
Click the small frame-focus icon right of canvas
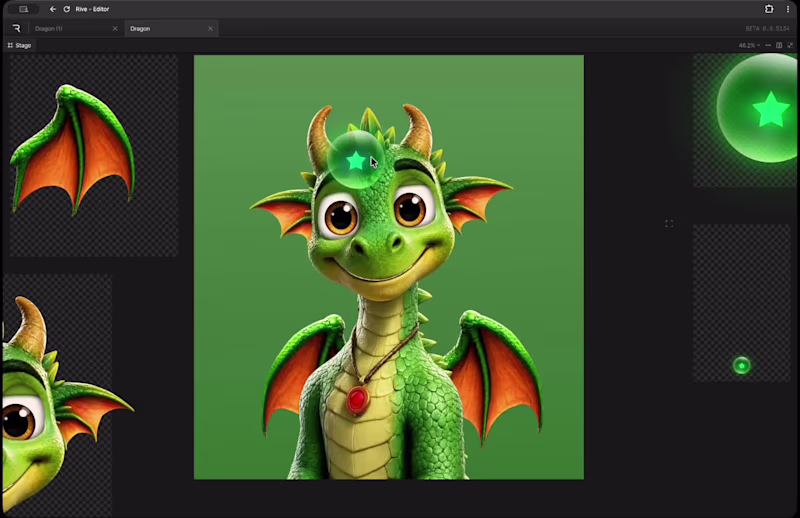click(669, 224)
